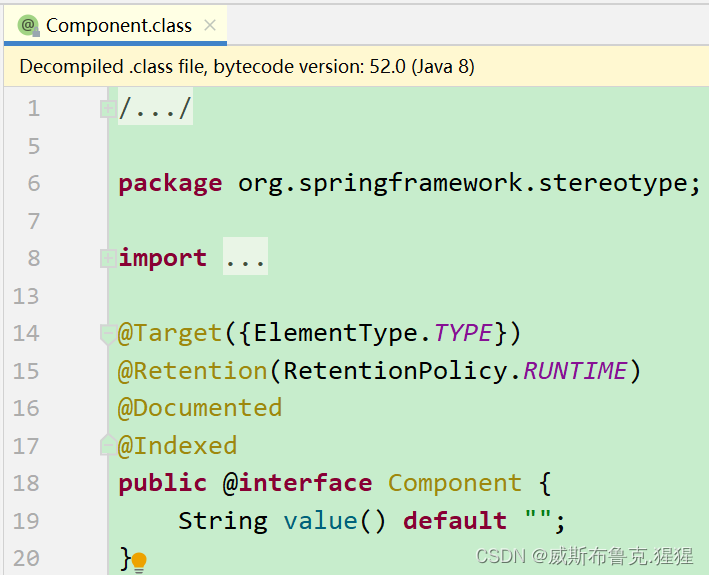Click the folded import ellipsis placeholder

[x=245, y=258]
